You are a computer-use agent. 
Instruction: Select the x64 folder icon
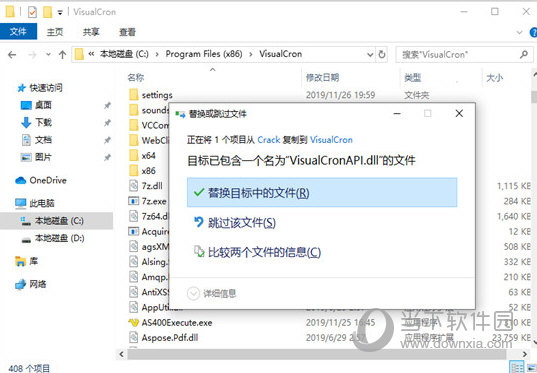coord(134,156)
